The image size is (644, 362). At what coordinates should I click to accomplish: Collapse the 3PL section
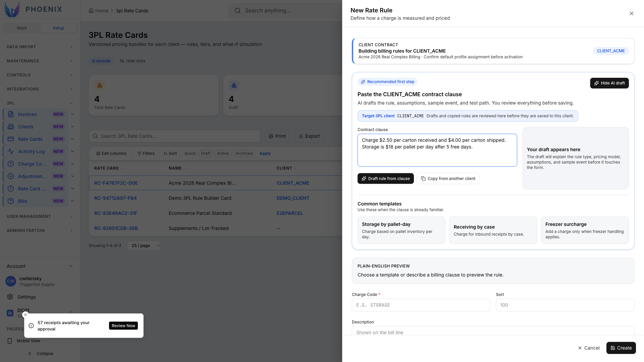coord(40,103)
